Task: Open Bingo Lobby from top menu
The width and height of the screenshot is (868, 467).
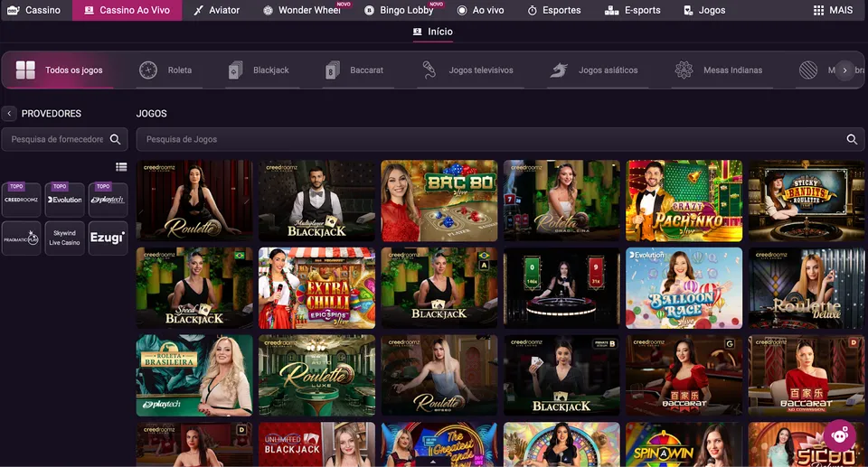Action: pos(401,10)
